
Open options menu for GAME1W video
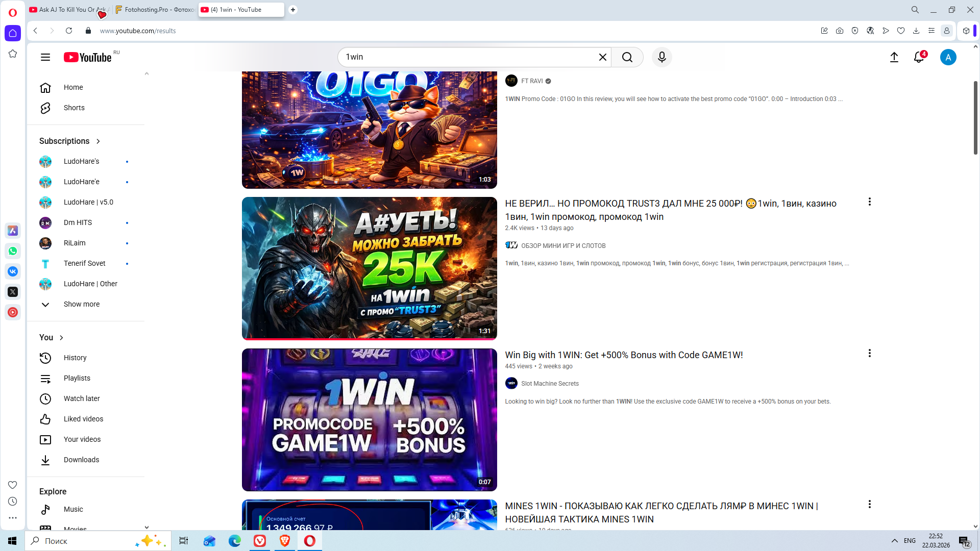coord(869,353)
